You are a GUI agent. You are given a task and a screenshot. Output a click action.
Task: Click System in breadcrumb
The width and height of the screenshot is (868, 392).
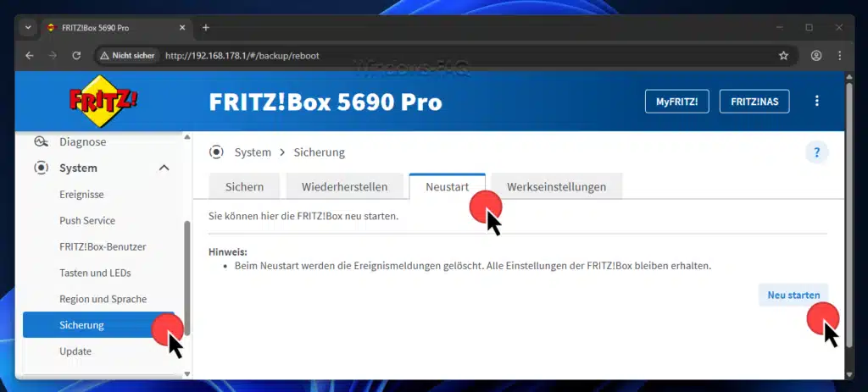click(x=253, y=152)
